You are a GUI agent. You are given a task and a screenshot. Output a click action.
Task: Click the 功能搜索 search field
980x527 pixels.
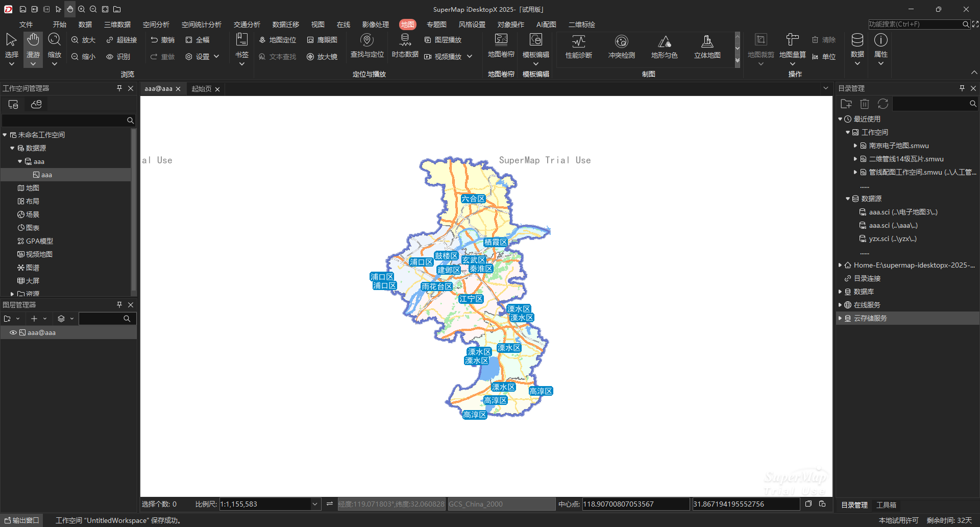[915, 25]
